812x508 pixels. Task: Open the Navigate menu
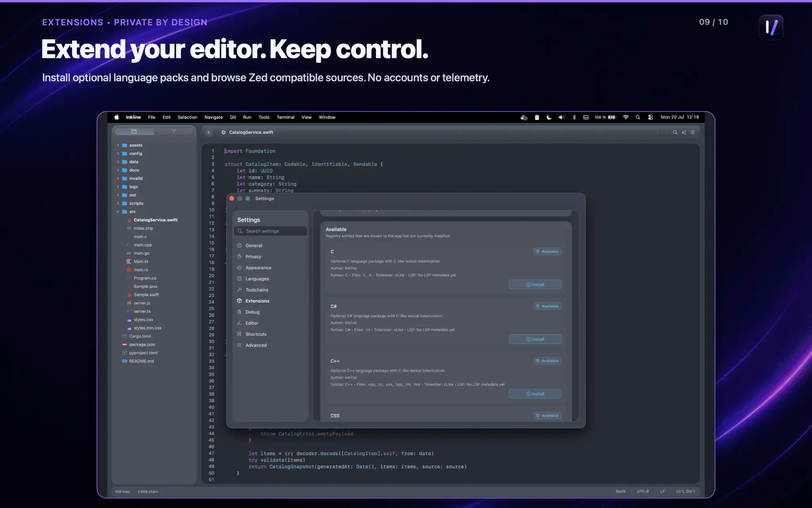click(213, 117)
